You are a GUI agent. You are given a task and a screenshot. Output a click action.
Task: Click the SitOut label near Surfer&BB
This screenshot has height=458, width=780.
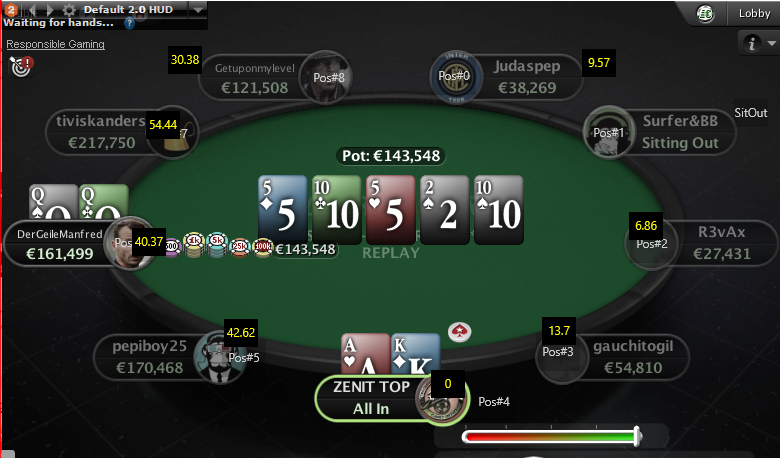(x=751, y=113)
